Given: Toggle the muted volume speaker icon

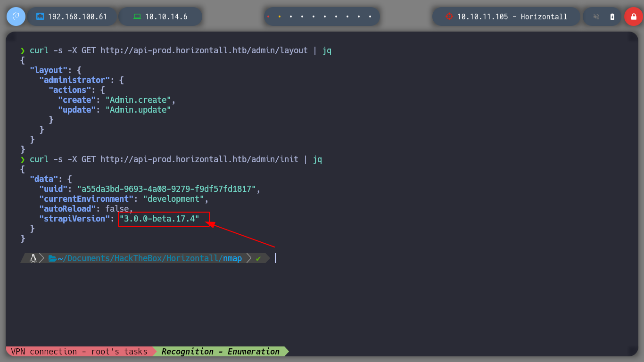Looking at the screenshot, I should click(x=596, y=16).
